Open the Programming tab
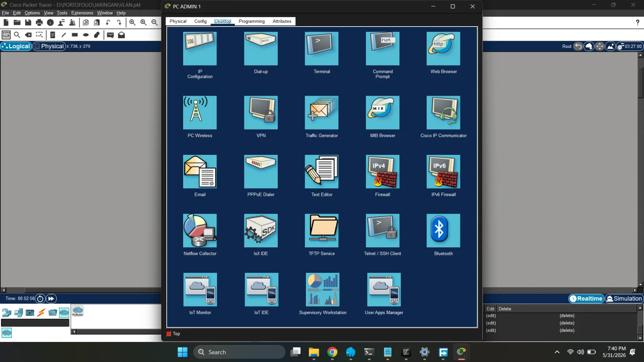The height and width of the screenshot is (362, 644). tap(252, 21)
